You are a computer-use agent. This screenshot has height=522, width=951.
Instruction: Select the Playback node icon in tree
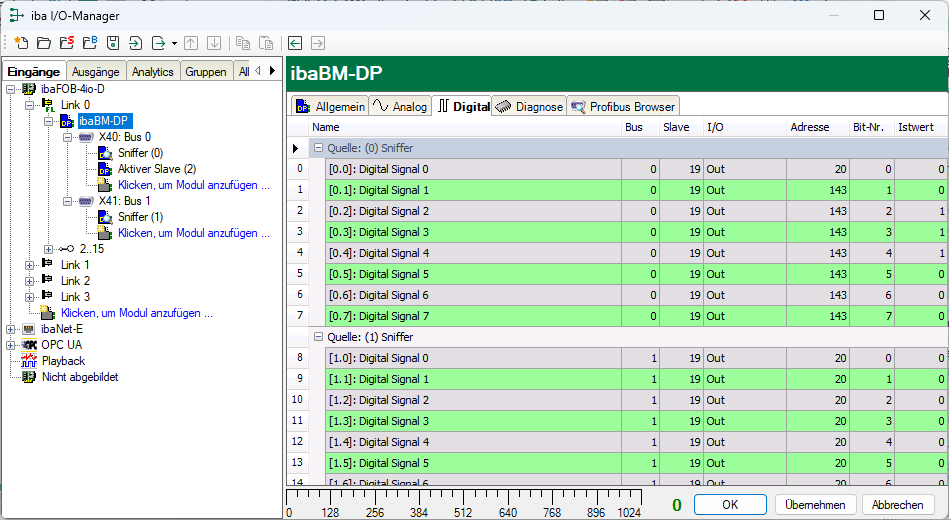[x=29, y=361]
